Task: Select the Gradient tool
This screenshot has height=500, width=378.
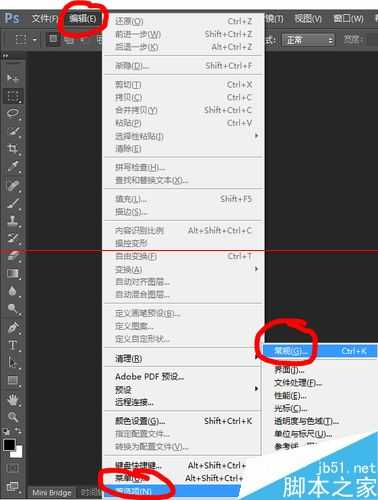Action: tap(13, 274)
